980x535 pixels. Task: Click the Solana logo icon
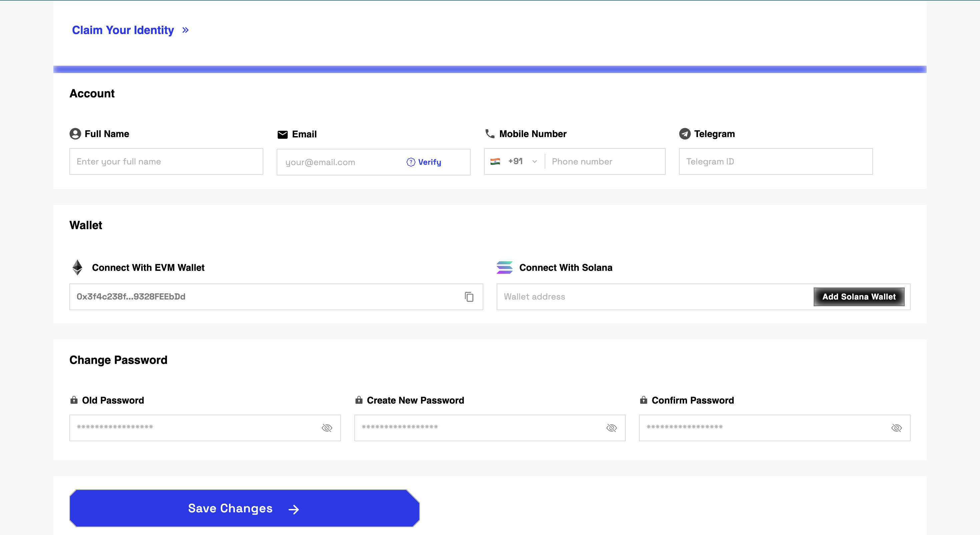[x=504, y=268]
